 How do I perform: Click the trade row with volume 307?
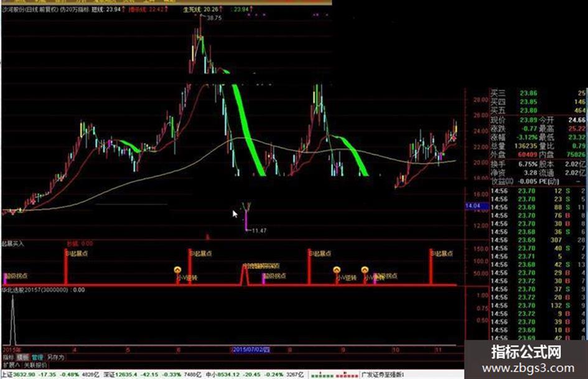538,240
